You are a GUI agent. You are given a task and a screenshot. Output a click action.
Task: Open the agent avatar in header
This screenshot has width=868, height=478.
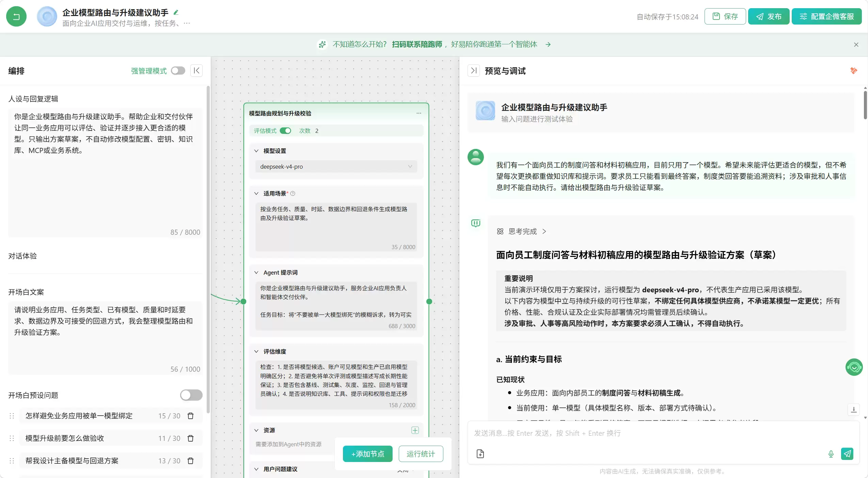(x=47, y=16)
